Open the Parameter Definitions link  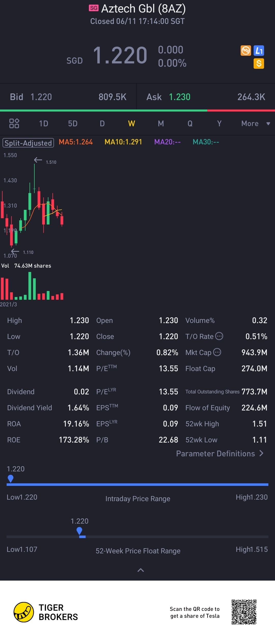[x=215, y=454]
